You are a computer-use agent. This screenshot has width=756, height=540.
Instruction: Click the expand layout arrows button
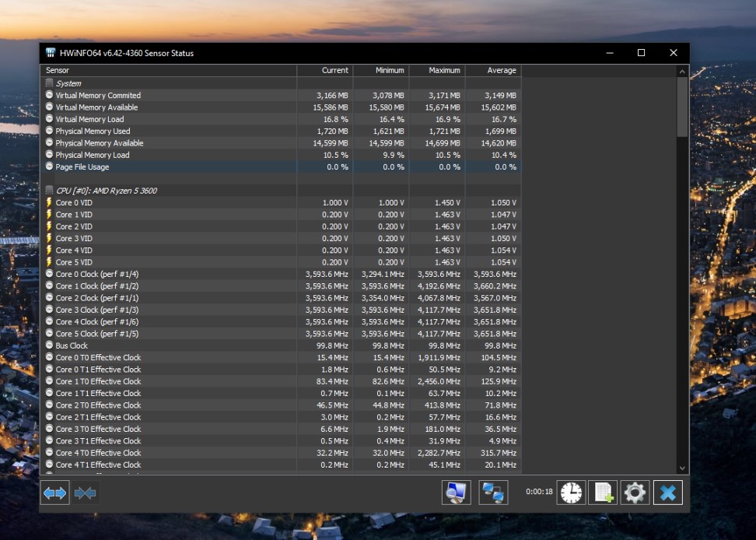(x=55, y=493)
